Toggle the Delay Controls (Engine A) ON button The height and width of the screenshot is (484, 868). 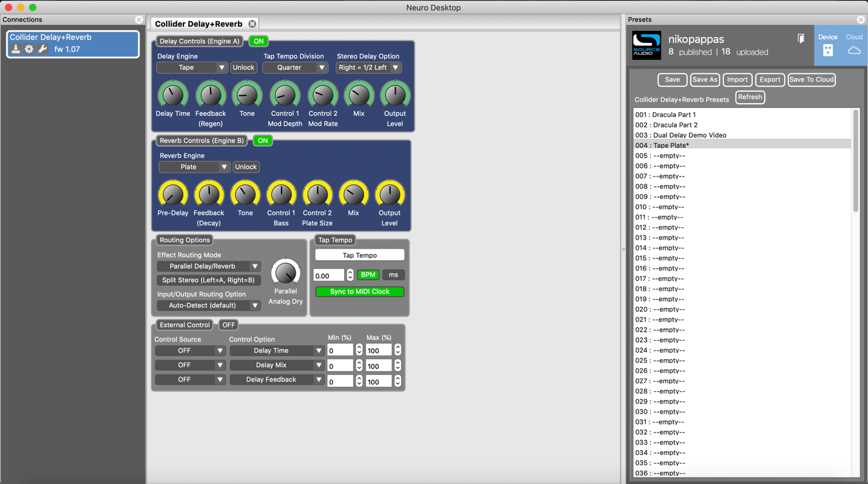click(259, 41)
